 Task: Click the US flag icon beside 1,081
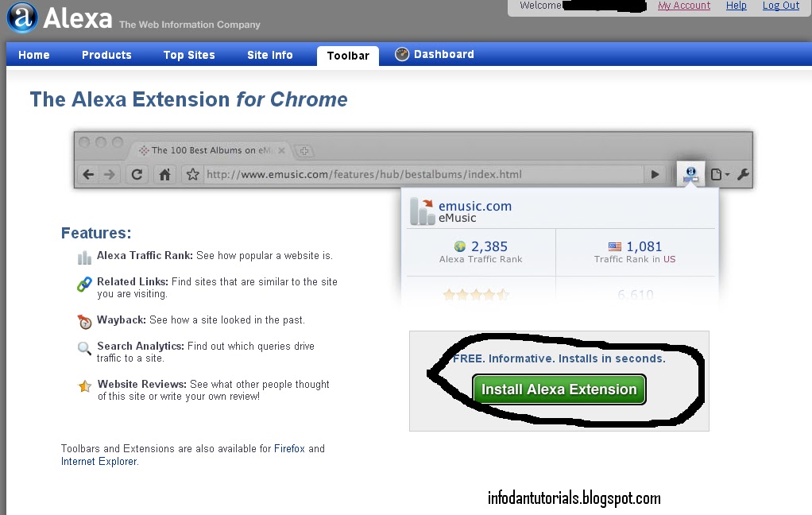pos(615,246)
